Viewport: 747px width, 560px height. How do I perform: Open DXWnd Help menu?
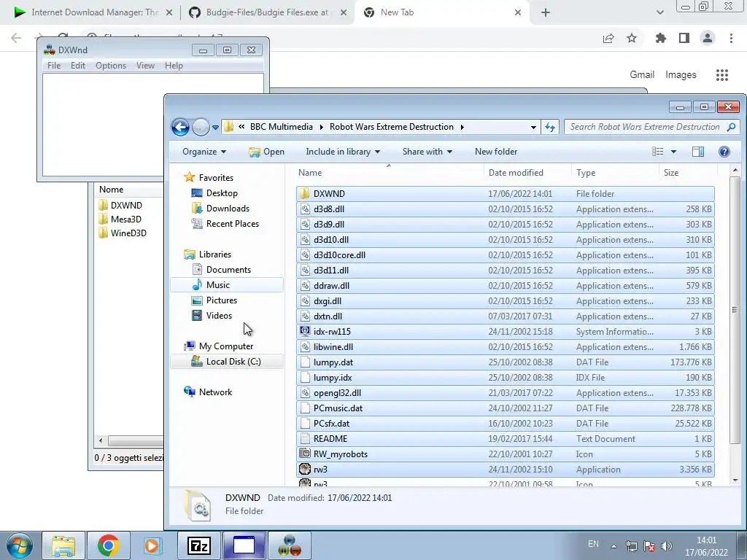tap(174, 65)
